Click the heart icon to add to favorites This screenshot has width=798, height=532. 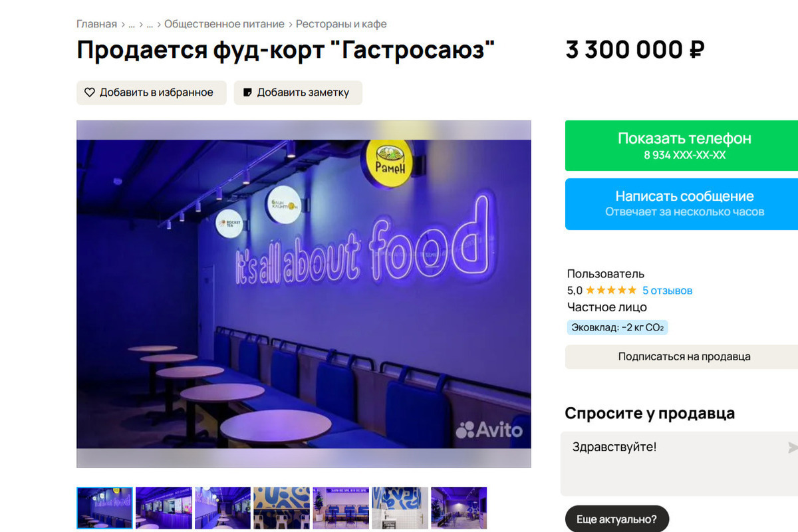(x=90, y=92)
